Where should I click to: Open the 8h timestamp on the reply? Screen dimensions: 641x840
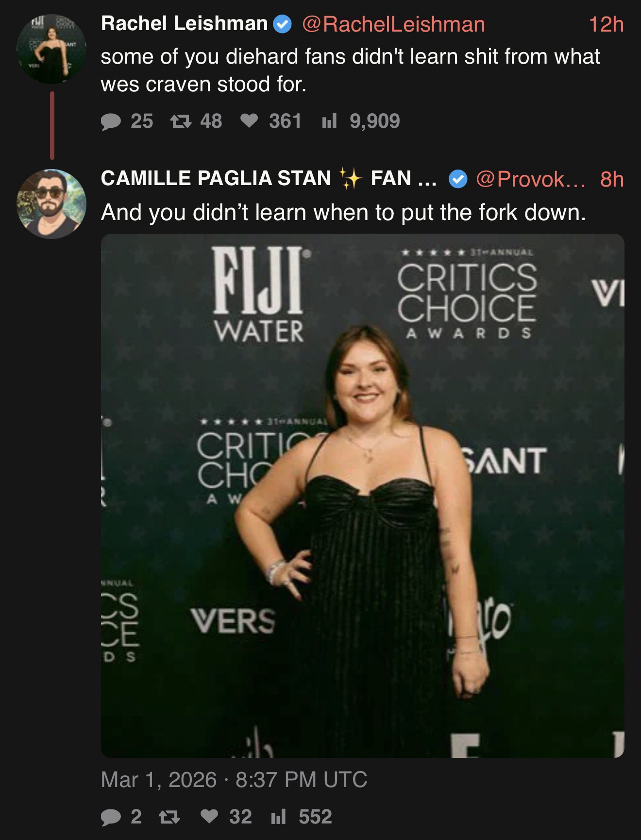coord(611,179)
